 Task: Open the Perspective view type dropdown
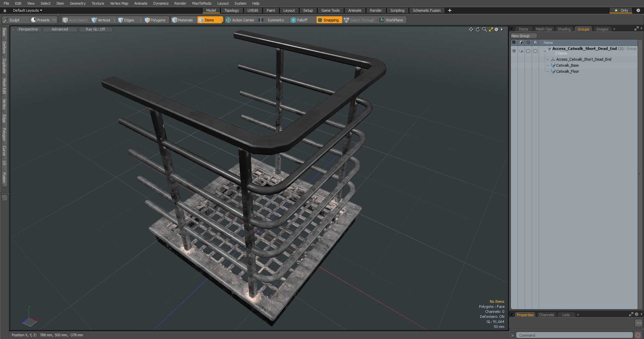pyautogui.click(x=28, y=29)
